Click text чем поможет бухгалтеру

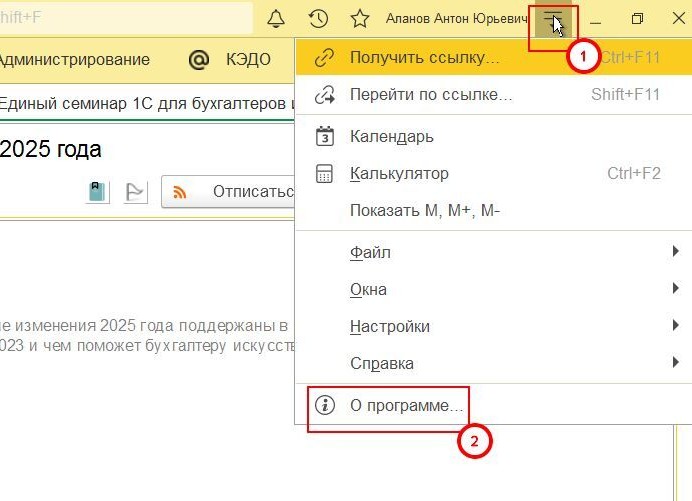point(135,346)
